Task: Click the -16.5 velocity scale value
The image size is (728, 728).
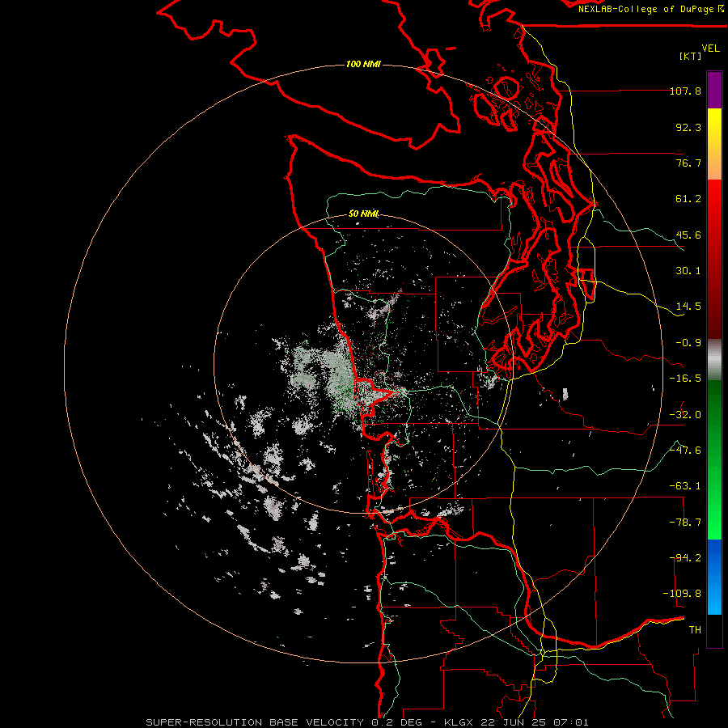Action: pos(685,379)
